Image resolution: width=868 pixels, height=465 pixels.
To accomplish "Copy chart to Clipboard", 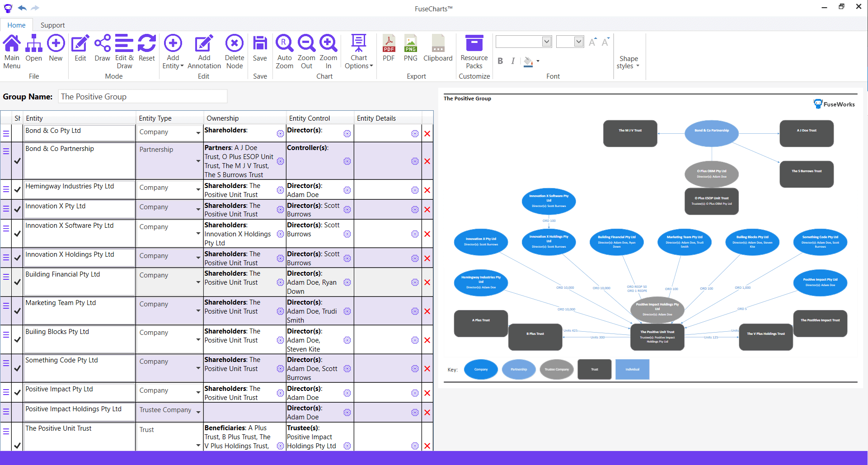I will 438,48.
